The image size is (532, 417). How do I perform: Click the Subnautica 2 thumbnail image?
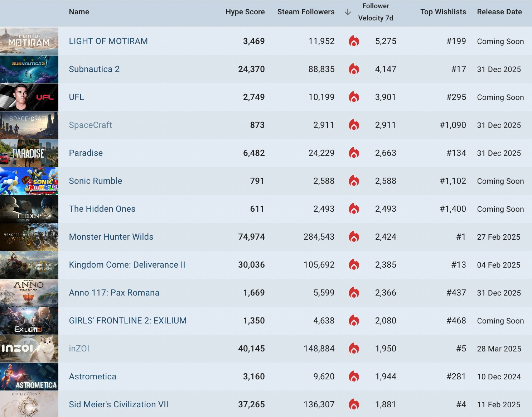pyautogui.click(x=29, y=69)
